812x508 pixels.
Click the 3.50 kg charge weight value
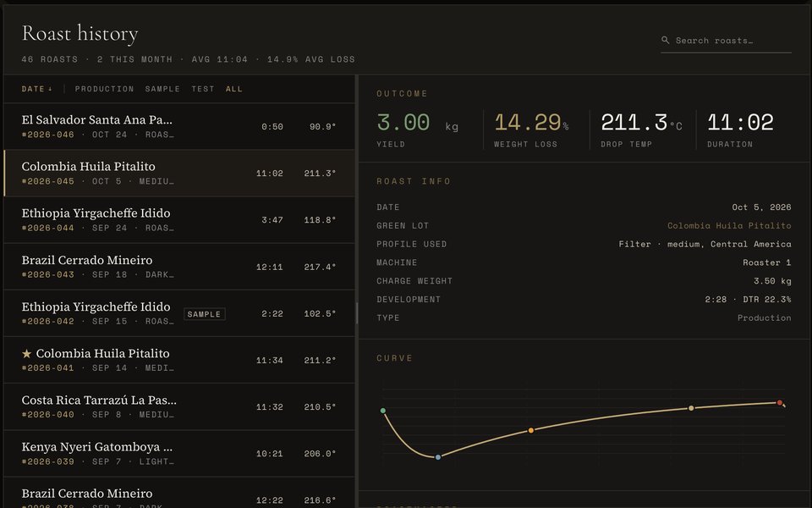pyautogui.click(x=772, y=281)
